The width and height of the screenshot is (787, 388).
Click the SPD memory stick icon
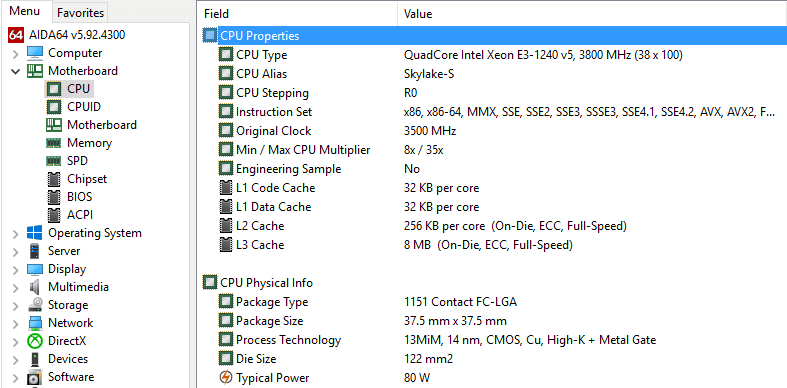pyautogui.click(x=54, y=161)
